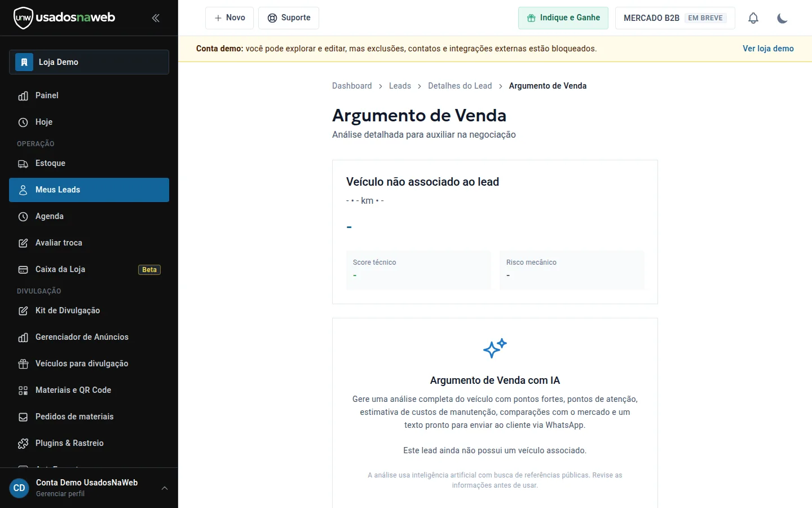Click the Pedidos de materiais inbox icon
This screenshot has width=812, height=508.
click(x=23, y=417)
